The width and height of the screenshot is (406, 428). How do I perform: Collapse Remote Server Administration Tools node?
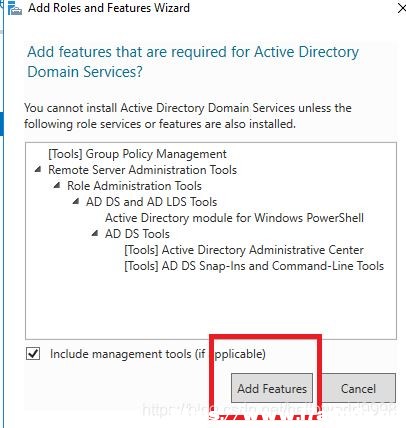pos(38,170)
